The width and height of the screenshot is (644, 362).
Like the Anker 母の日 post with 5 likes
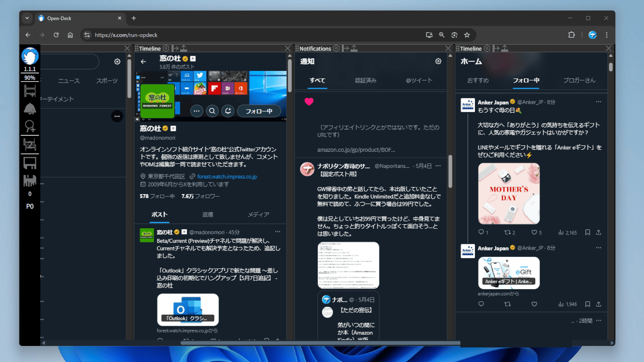point(537,233)
